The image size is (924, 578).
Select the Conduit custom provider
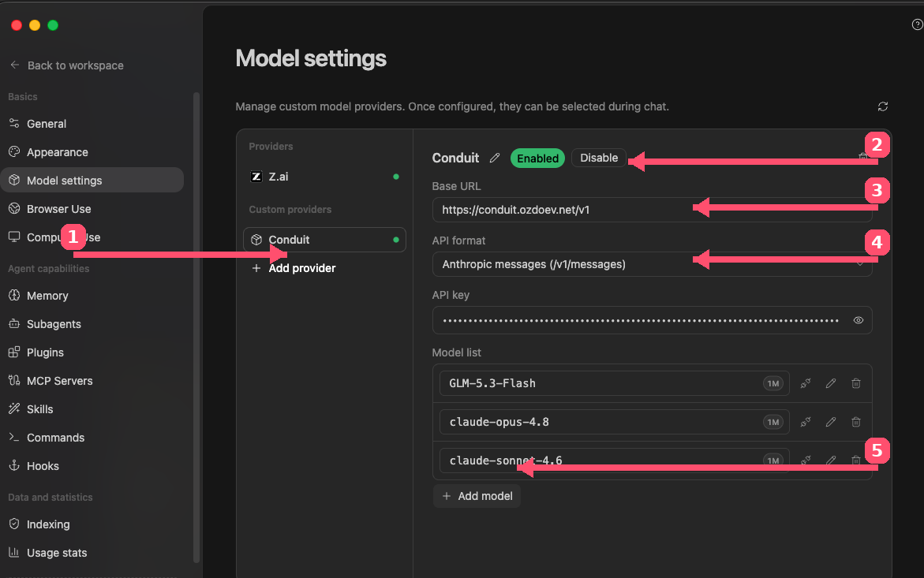324,240
